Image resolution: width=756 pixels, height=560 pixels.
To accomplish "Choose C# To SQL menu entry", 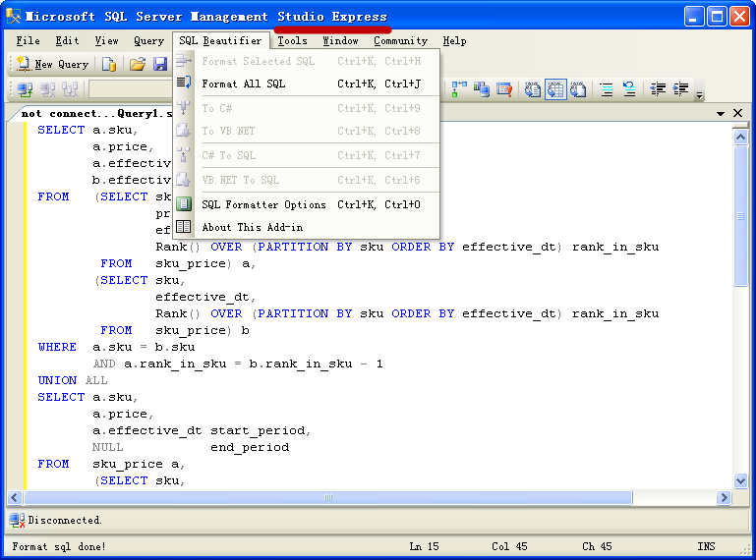I will point(307,155).
